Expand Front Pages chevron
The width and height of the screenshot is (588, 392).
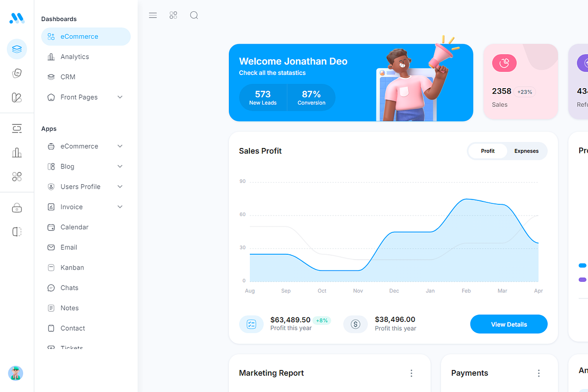coord(120,97)
